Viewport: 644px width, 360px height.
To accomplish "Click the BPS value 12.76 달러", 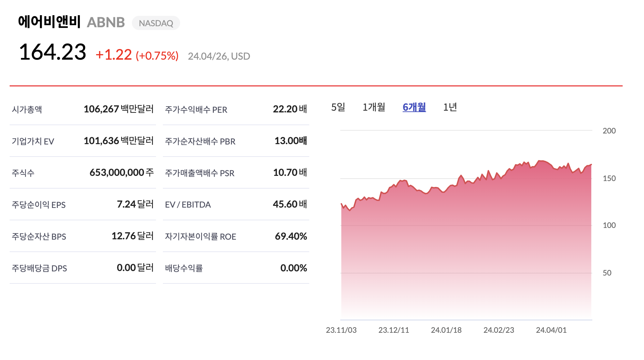I will [133, 236].
